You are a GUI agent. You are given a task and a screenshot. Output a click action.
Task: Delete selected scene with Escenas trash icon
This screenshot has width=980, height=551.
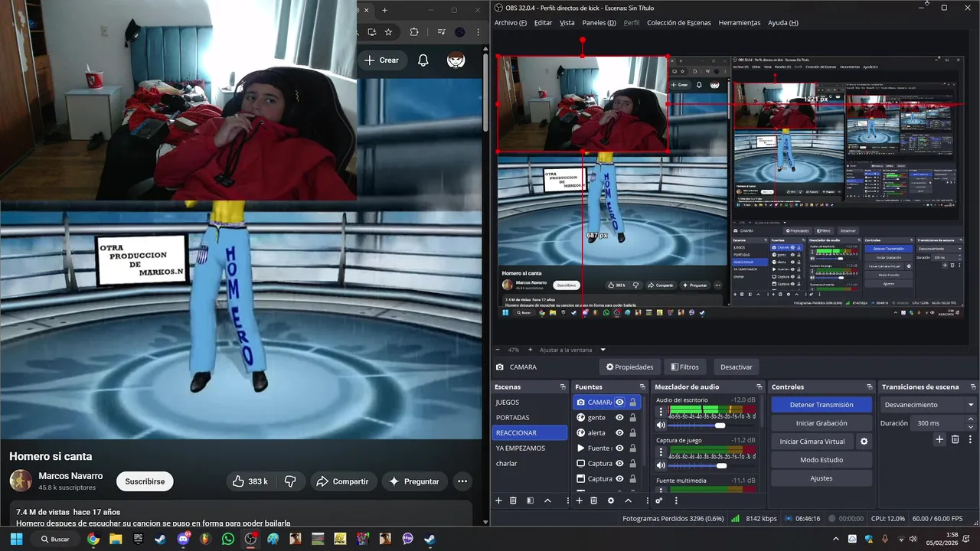(x=513, y=500)
